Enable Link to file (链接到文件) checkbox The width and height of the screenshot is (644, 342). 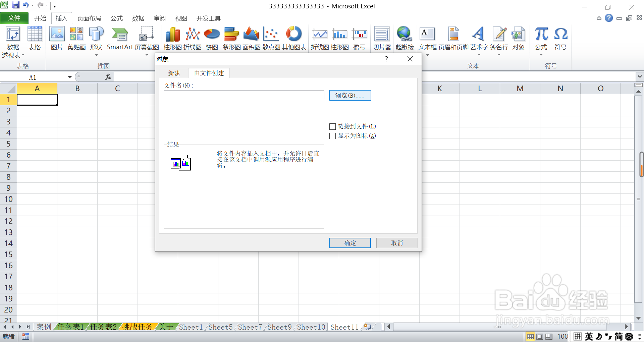(333, 126)
